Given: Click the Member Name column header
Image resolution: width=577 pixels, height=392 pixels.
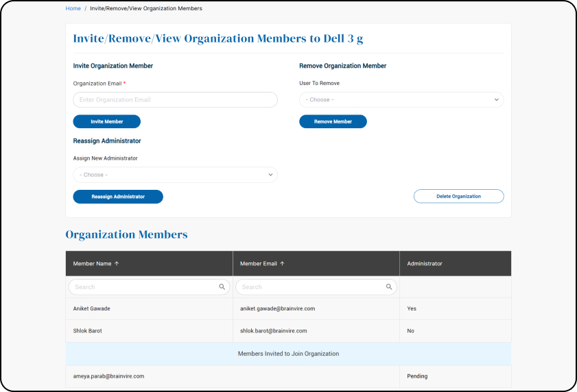Looking at the screenshot, I should [149, 263].
